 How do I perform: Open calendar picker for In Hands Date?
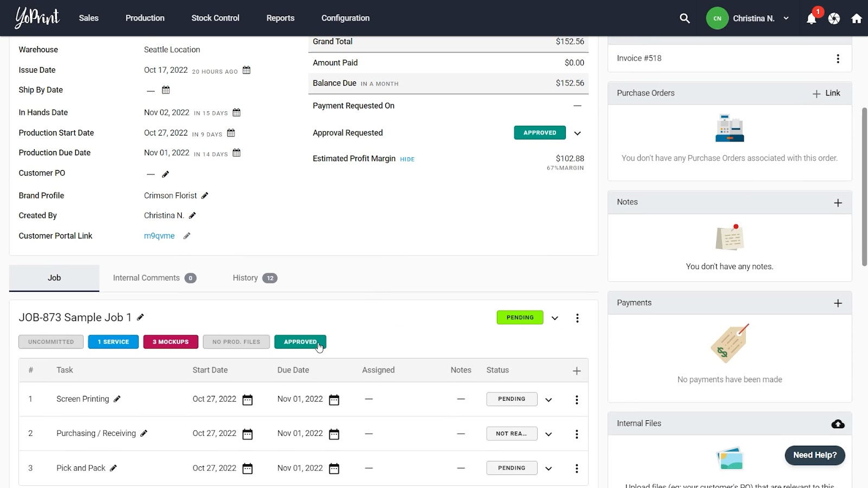click(237, 113)
